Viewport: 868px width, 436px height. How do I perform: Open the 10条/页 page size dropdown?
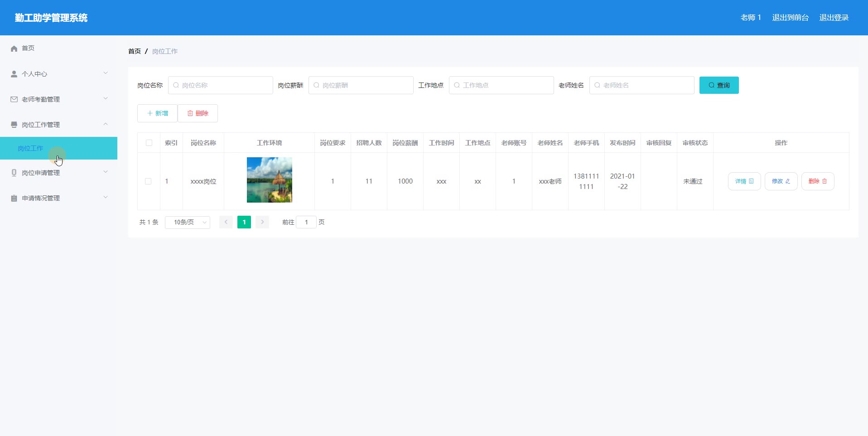tap(187, 222)
